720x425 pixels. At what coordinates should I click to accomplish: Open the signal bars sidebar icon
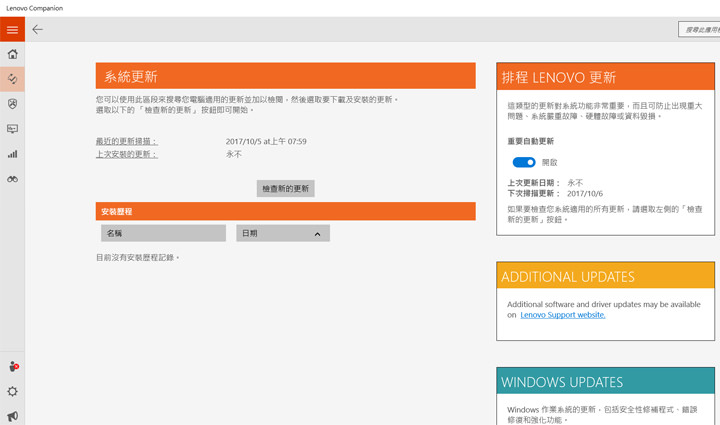pyautogui.click(x=12, y=154)
